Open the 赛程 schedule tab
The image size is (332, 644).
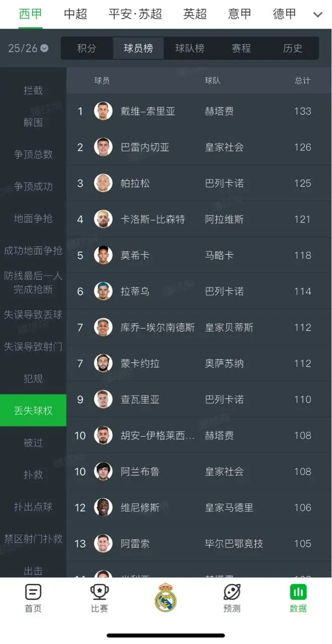(x=241, y=48)
